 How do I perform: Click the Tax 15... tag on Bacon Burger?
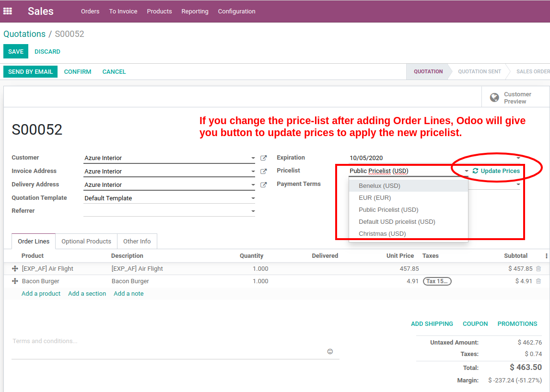(x=437, y=281)
